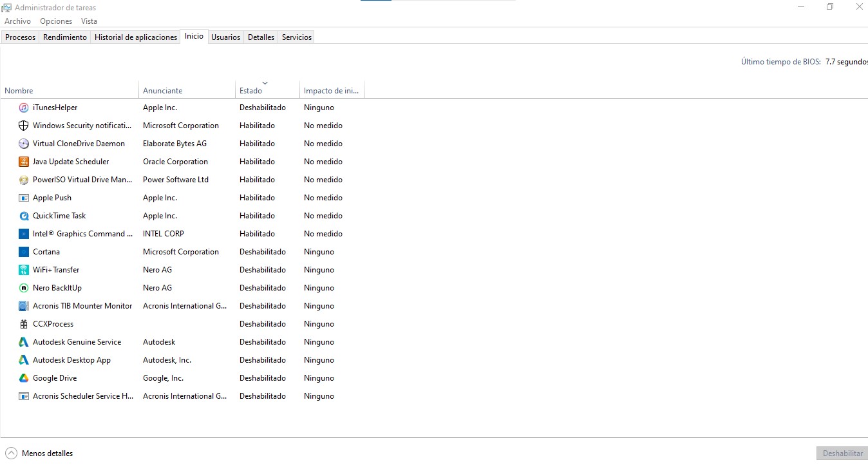Image resolution: width=868 pixels, height=467 pixels.
Task: Click the Intel Graphics Command icon
Action: point(24,234)
